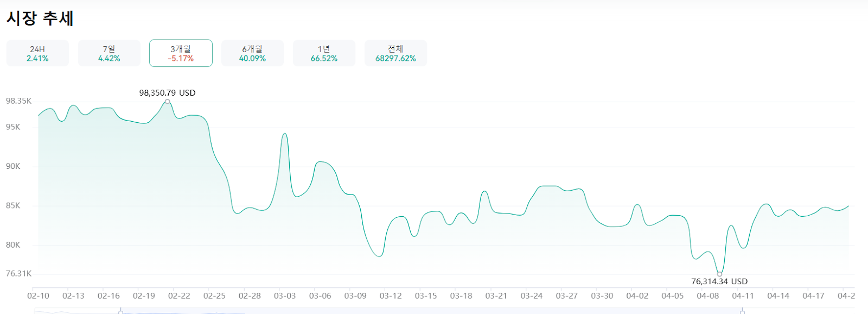Screen dimensions: 868x314
Task: Click the 03-24 date label
Action: [x=532, y=296]
